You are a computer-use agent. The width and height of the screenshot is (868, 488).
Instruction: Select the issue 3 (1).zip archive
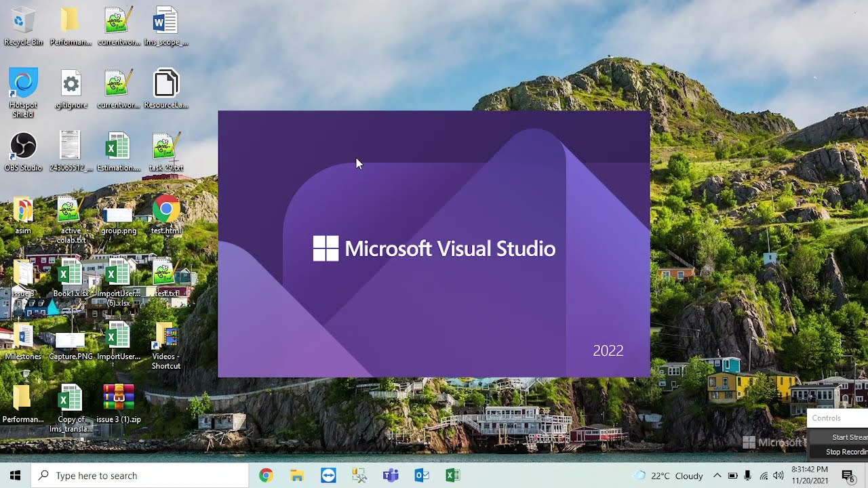(x=118, y=403)
